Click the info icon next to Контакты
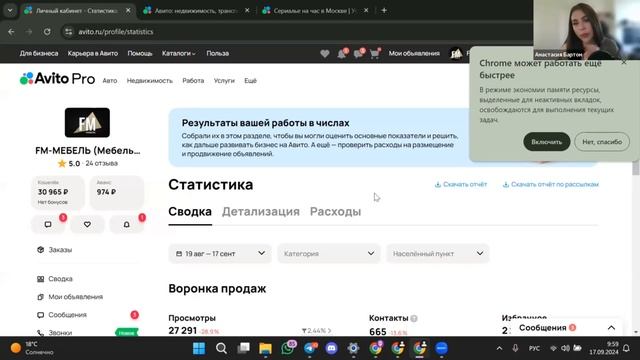The width and height of the screenshot is (640, 360). tap(414, 318)
